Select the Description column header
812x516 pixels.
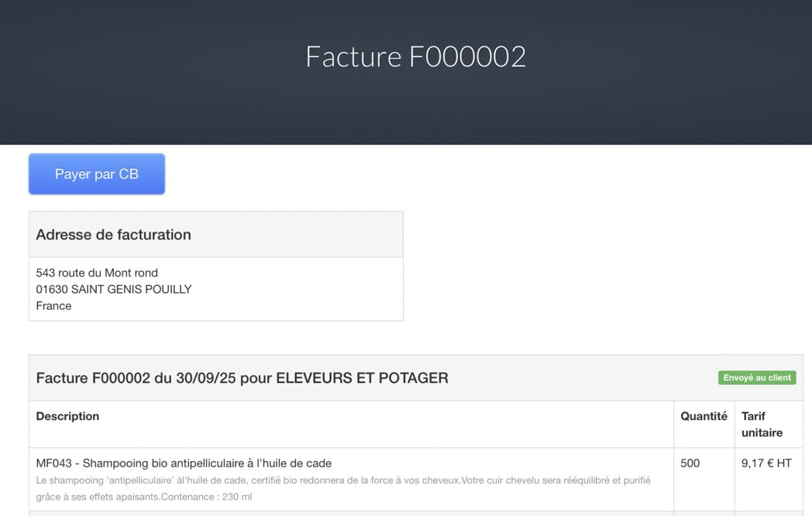[x=67, y=416]
